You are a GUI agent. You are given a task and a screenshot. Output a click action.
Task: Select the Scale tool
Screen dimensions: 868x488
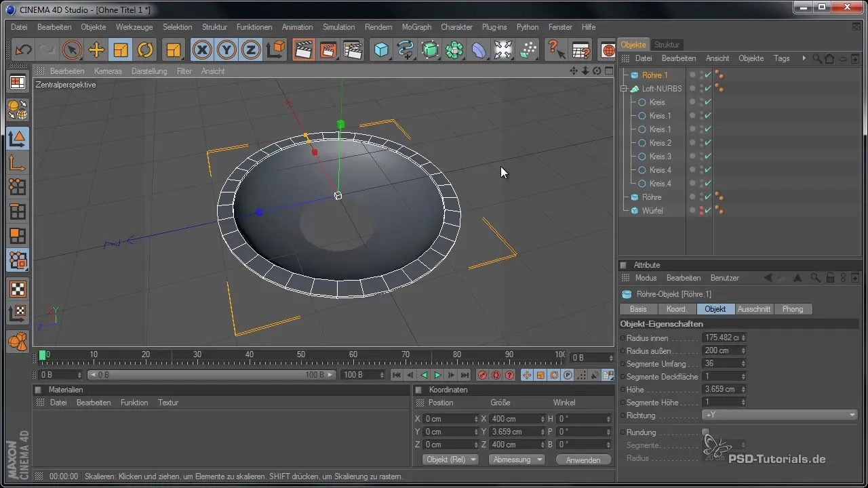pyautogui.click(x=121, y=50)
